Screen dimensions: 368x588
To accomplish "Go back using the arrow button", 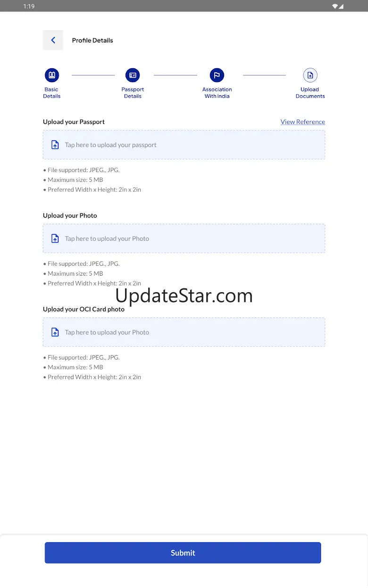I will [53, 40].
